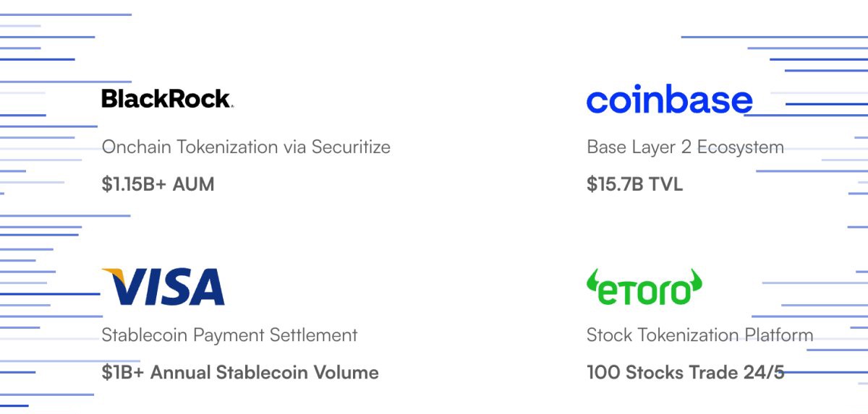Click the Stablecoin Payment Settlement description
The width and height of the screenshot is (868, 414).
(229, 335)
